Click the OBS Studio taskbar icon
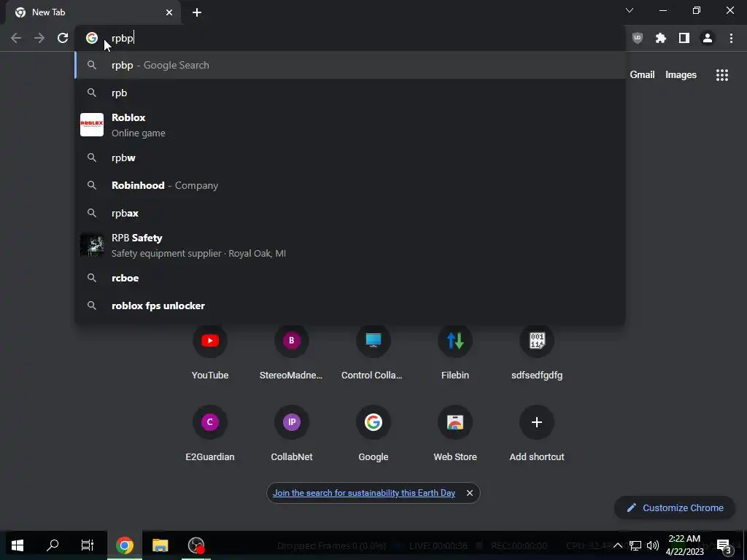 (x=196, y=545)
